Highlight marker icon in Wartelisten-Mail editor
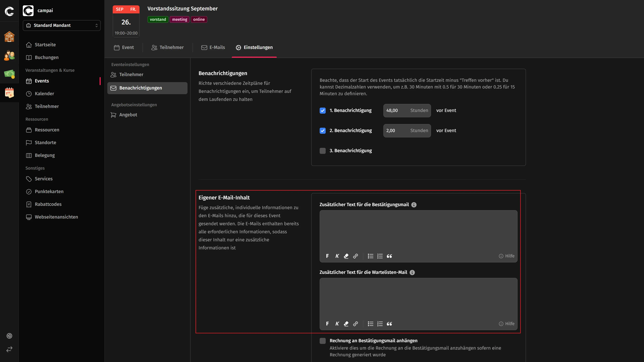This screenshot has height=362, width=644. [346, 324]
